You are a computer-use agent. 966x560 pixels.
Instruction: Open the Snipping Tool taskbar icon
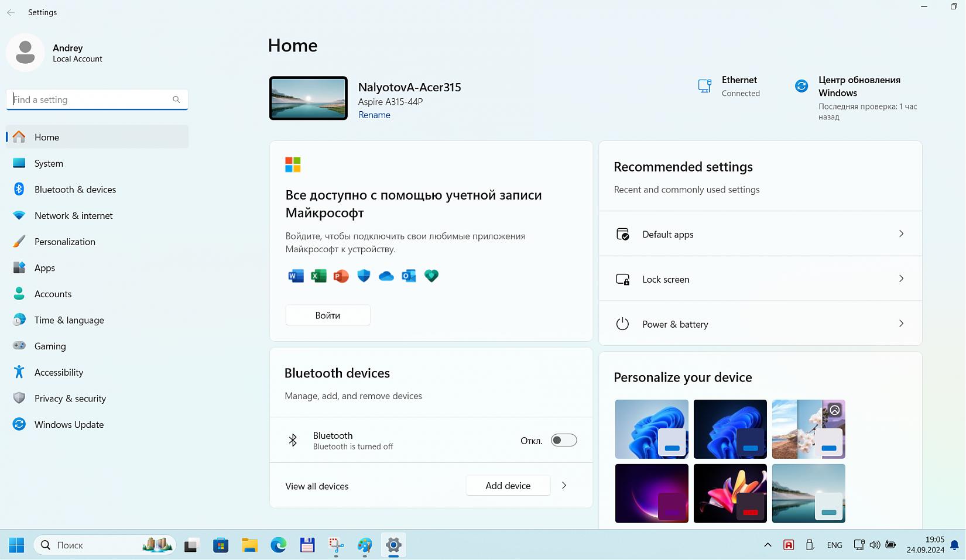(x=336, y=545)
